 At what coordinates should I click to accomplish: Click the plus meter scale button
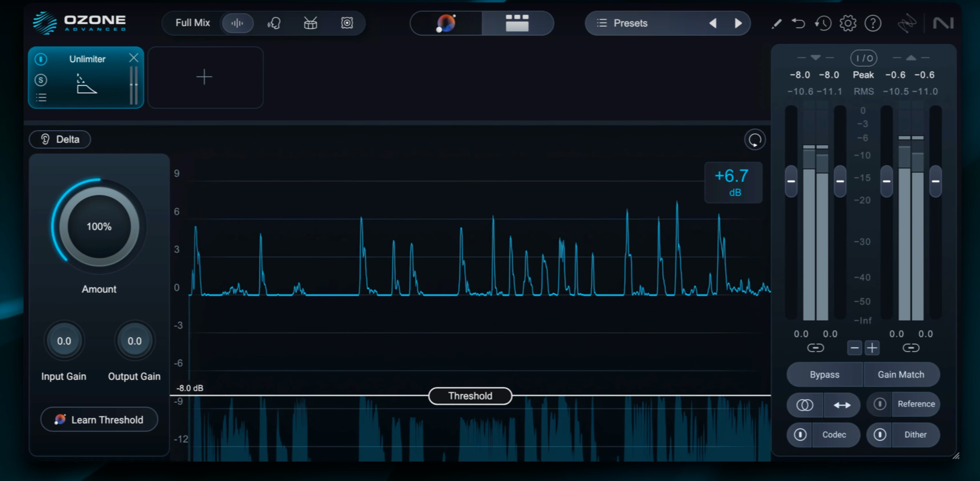point(872,348)
